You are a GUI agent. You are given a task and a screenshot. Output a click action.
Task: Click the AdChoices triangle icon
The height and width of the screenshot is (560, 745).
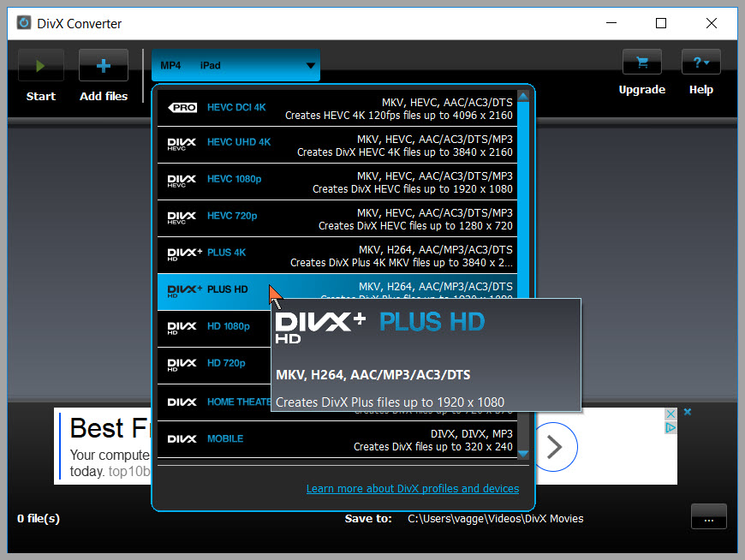[670, 427]
